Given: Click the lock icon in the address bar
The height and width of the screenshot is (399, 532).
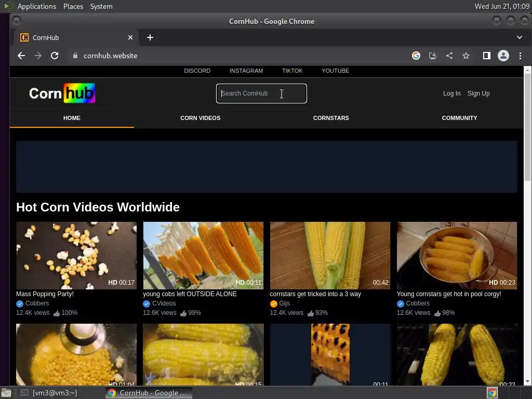Looking at the screenshot, I should [75, 56].
